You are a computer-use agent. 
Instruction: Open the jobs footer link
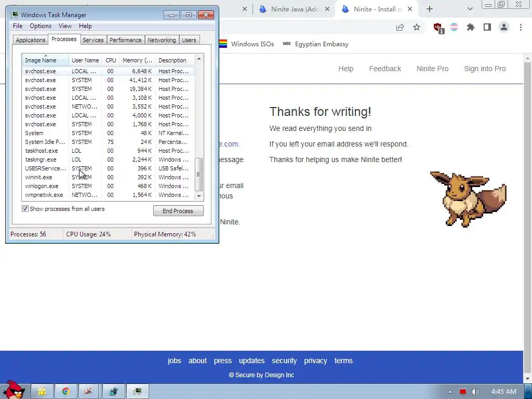coord(175,361)
